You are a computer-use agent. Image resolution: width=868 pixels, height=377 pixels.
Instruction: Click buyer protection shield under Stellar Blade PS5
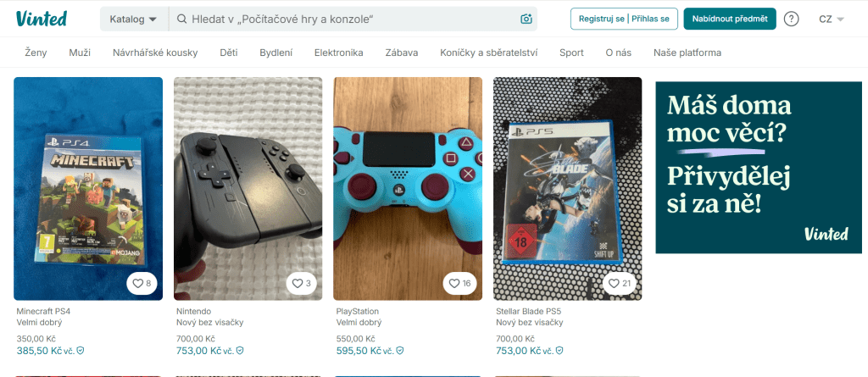559,351
